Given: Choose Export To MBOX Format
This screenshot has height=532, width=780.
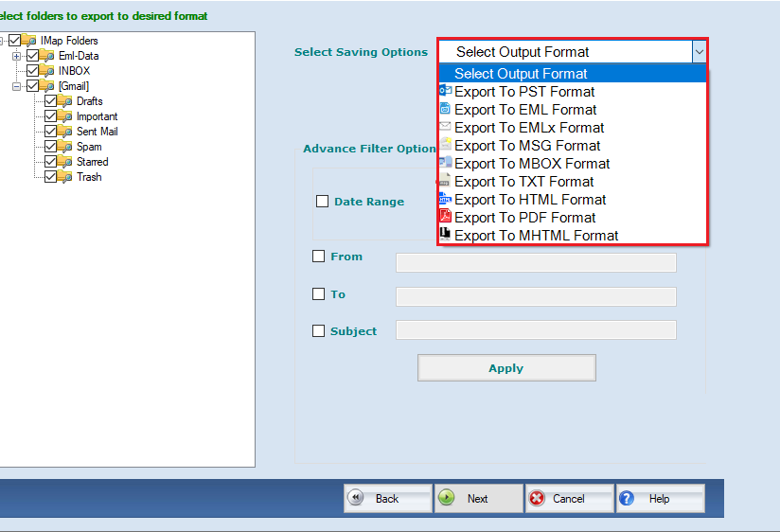Looking at the screenshot, I should [x=573, y=163].
